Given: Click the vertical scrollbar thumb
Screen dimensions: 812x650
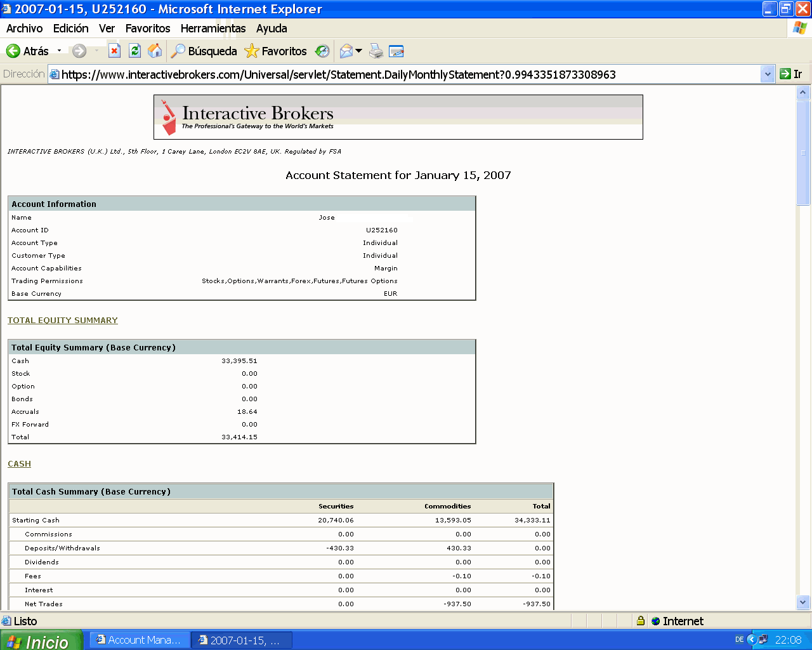Looking at the screenshot, I should click(803, 152).
